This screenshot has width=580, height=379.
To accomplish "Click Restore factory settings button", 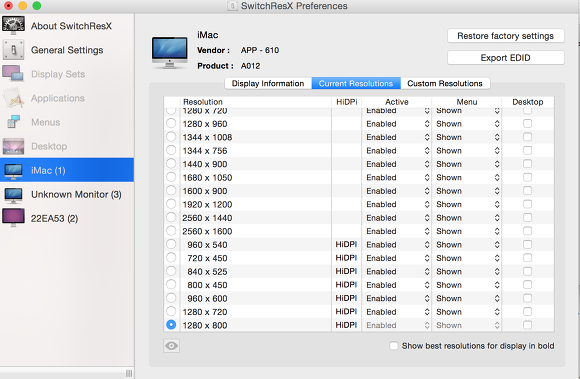I will tap(506, 36).
